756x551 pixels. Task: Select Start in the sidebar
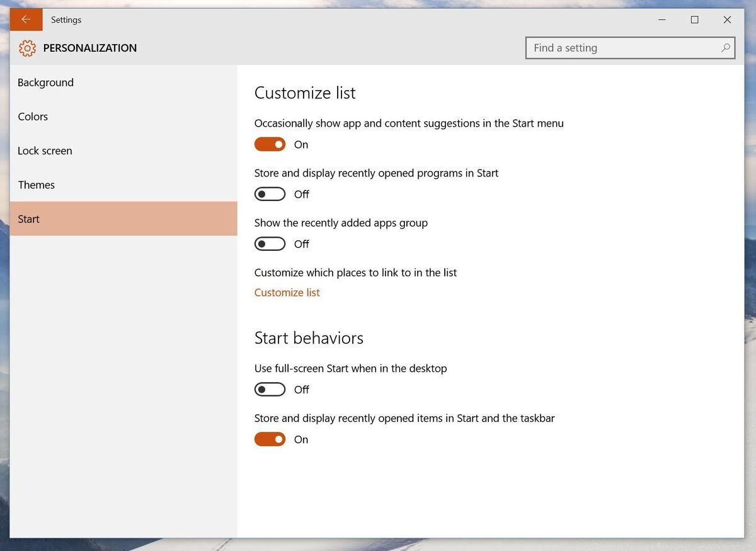[28, 219]
